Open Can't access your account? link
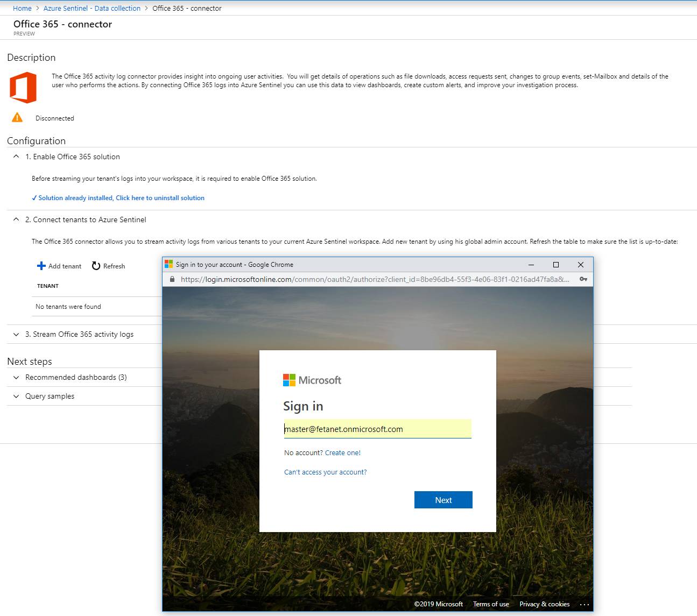 (325, 472)
